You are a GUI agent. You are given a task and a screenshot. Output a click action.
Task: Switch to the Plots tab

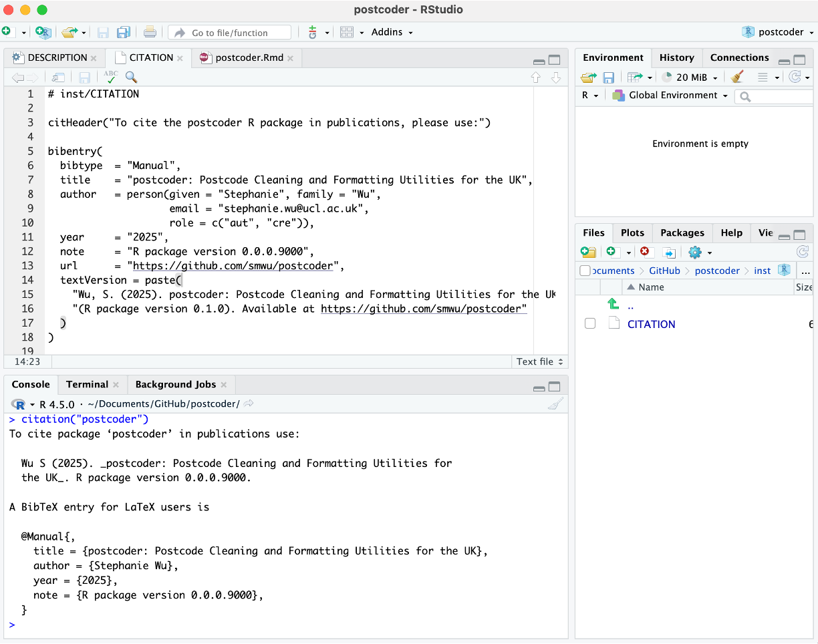coord(632,232)
